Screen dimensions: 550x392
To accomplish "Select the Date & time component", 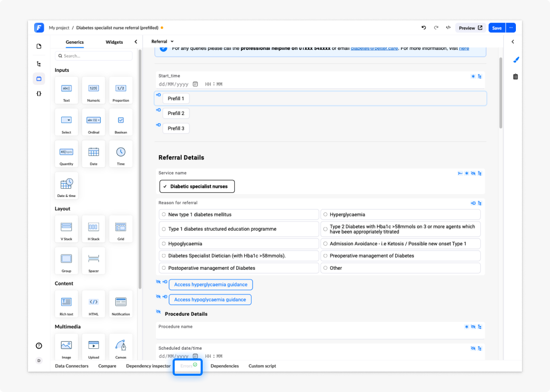I will pyautogui.click(x=66, y=186).
